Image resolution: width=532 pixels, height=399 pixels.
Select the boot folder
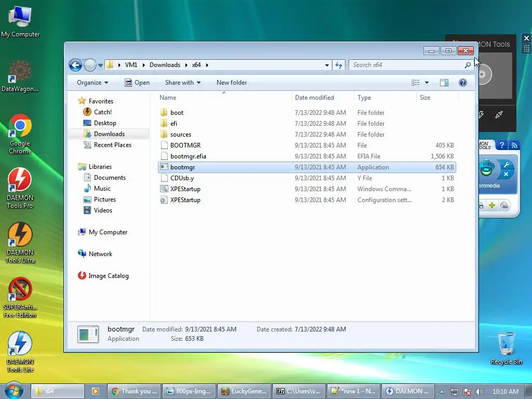[307, 113]
